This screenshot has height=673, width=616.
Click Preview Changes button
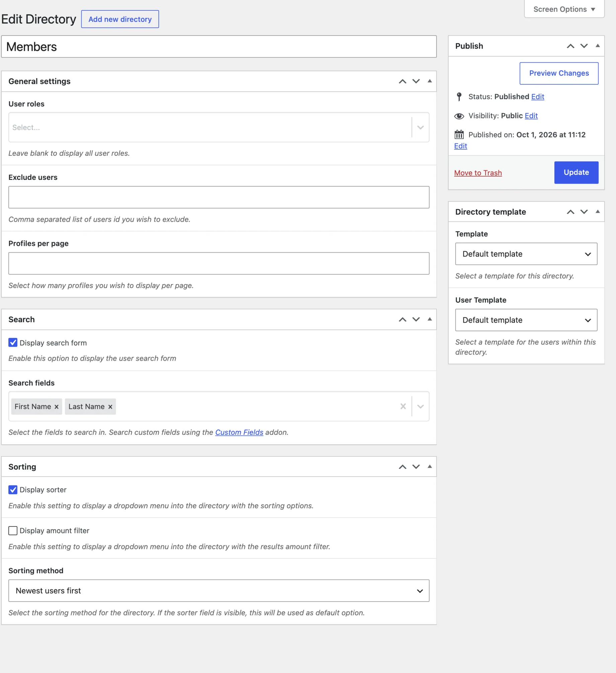coord(559,73)
